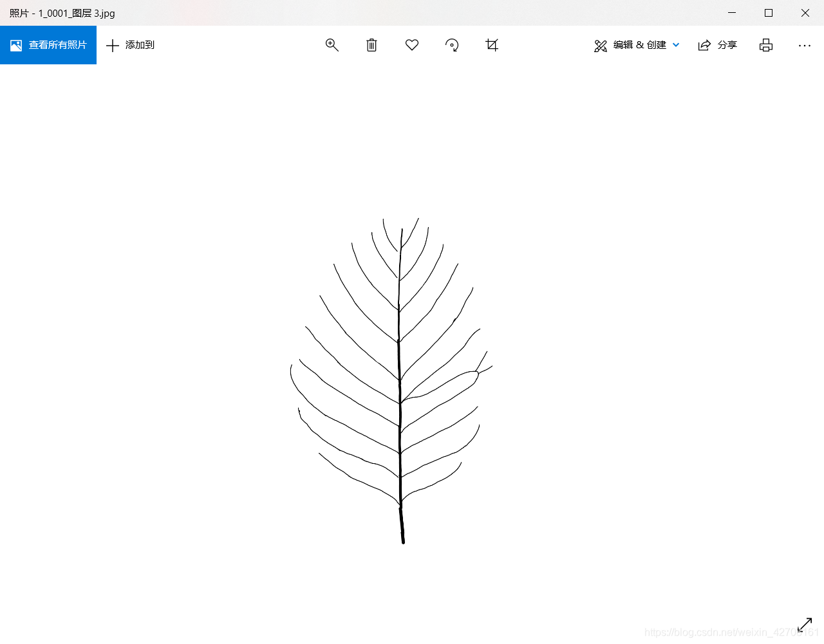Enter fullscreen with the diagonal arrow icon
Viewport: 824px width, 644px height.
[x=805, y=624]
